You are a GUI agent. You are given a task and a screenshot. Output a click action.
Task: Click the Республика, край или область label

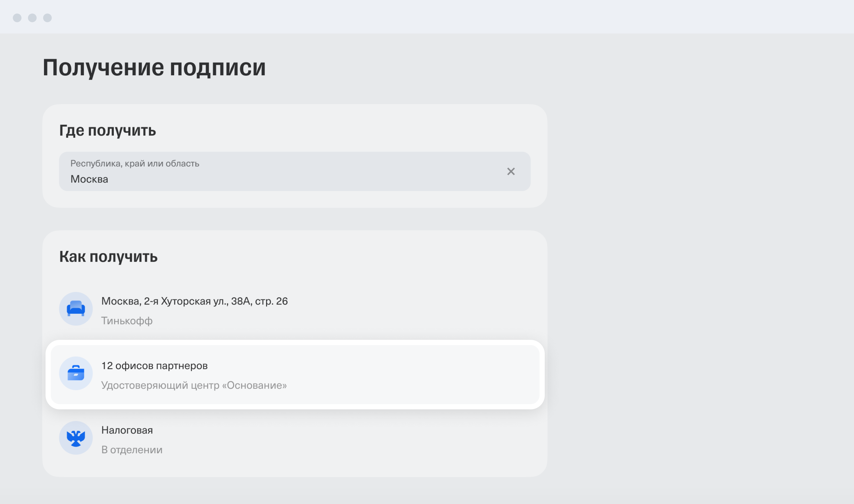[134, 164]
